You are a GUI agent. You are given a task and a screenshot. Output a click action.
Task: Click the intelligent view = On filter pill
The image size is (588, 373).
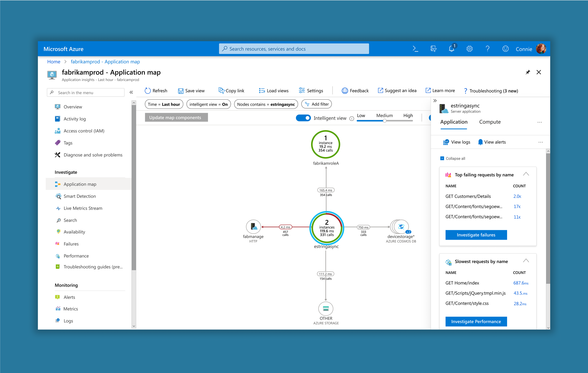(x=208, y=104)
